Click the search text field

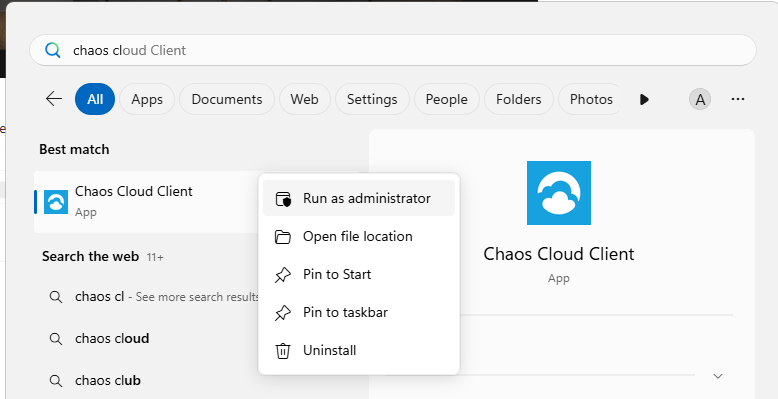pyautogui.click(x=393, y=50)
